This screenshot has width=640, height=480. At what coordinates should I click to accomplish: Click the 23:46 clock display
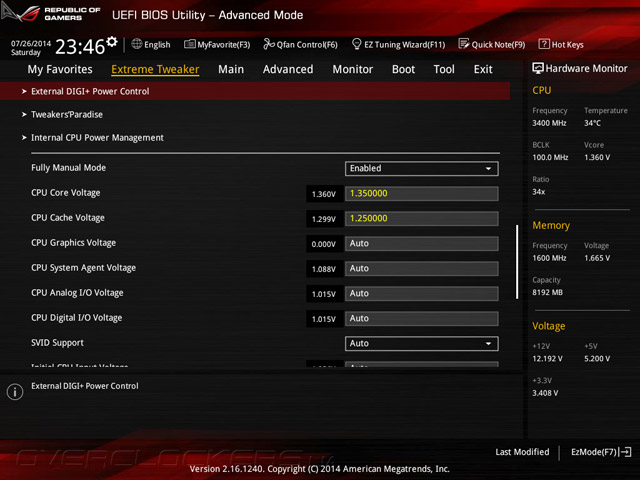80,47
